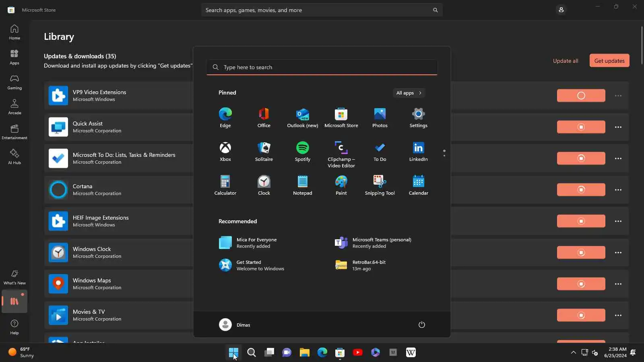Open the RetroBar.64-bit recommended folder
Image resolution: width=644 pixels, height=362 pixels.
360,265
